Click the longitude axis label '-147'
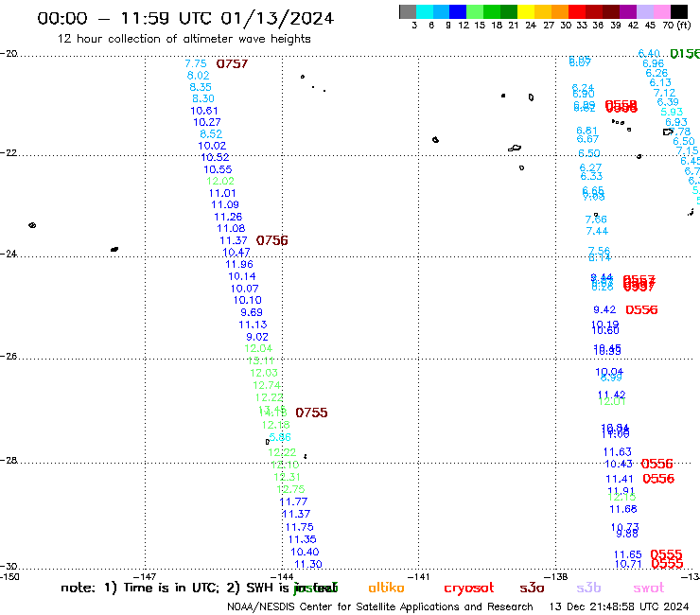The image size is (700, 615). pos(145,577)
